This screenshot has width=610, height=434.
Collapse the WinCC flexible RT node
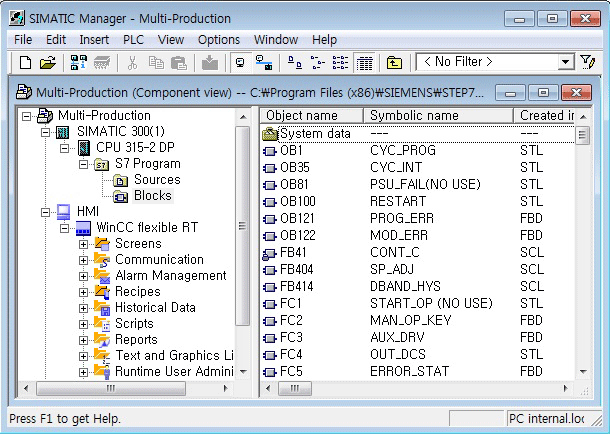click(64, 228)
